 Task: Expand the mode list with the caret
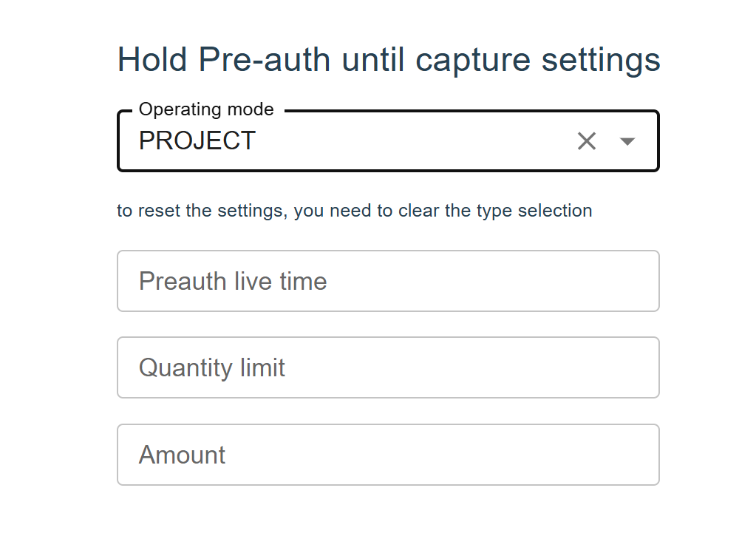(627, 141)
